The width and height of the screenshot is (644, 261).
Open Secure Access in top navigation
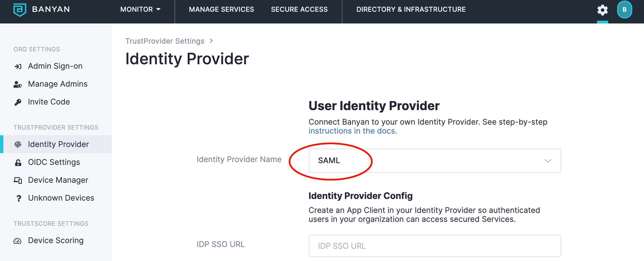click(299, 10)
